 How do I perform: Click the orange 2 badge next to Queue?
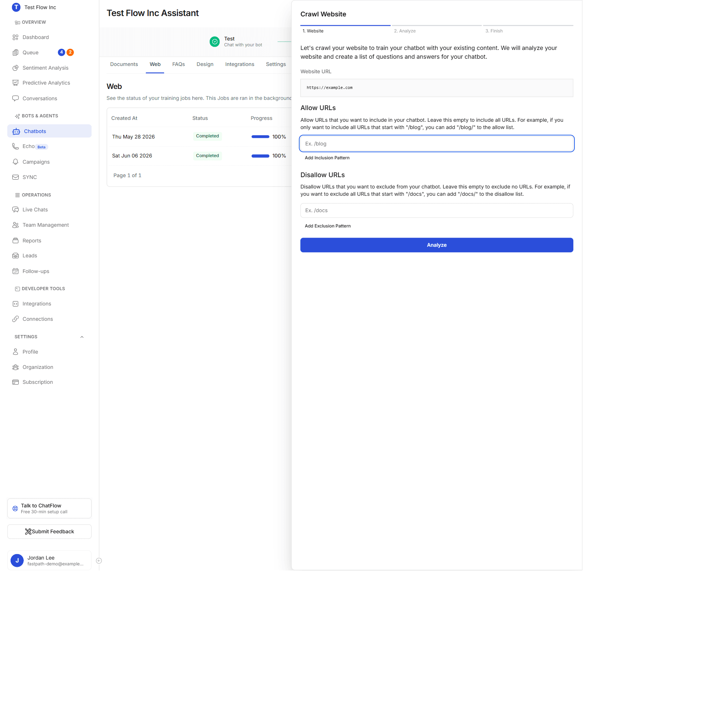(x=70, y=52)
